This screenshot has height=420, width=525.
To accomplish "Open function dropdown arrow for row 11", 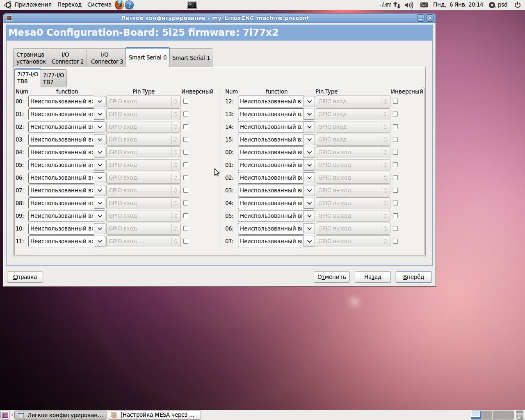I will 100,241.
